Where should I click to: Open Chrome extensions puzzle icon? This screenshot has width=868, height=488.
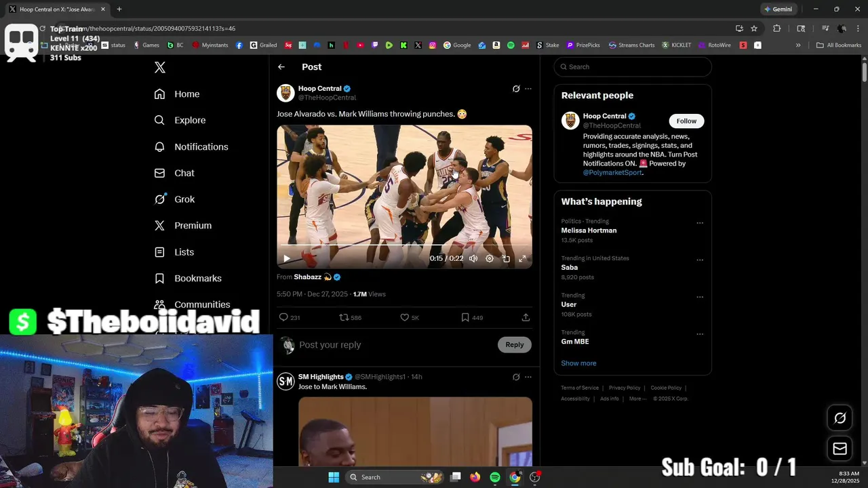pyautogui.click(x=777, y=28)
